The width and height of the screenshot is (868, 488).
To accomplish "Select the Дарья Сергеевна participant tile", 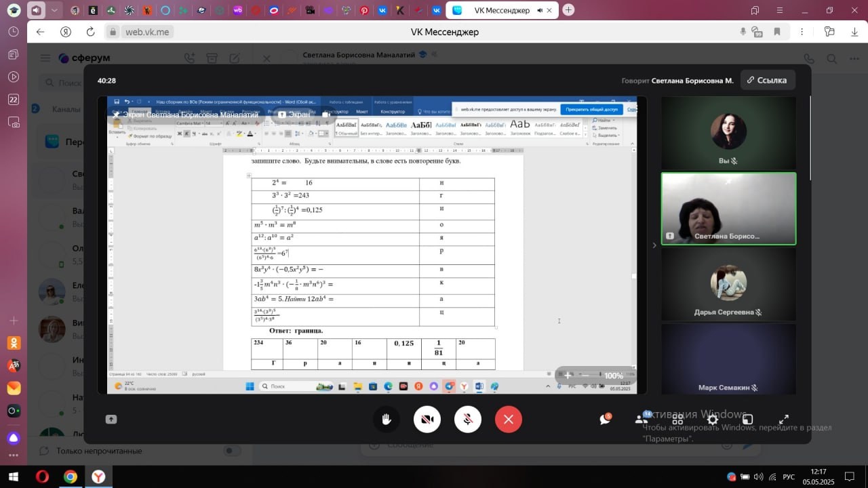I will click(728, 283).
